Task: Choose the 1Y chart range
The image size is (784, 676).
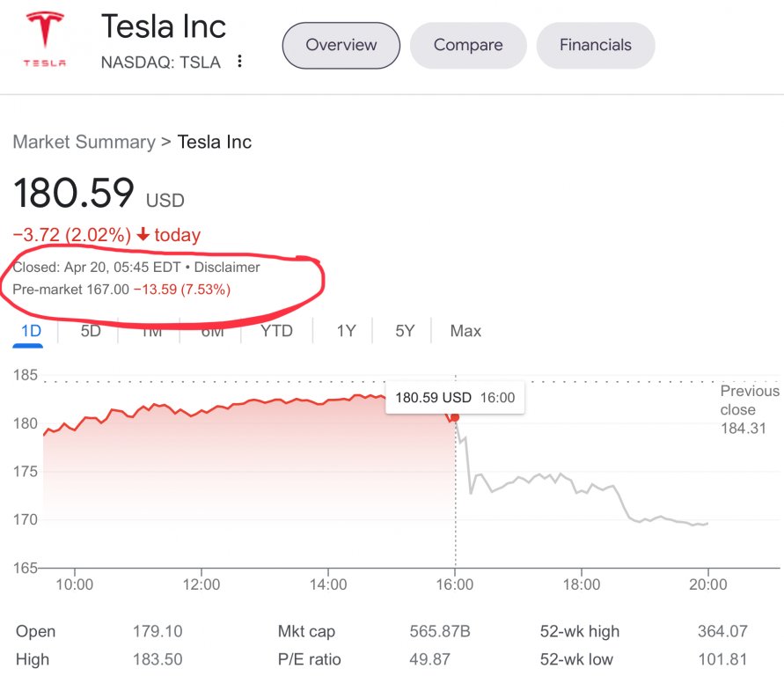Action: (346, 331)
